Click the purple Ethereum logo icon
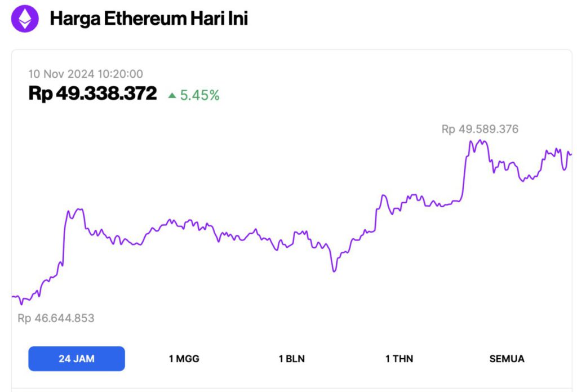This screenshot has height=392, width=577. pos(25,19)
